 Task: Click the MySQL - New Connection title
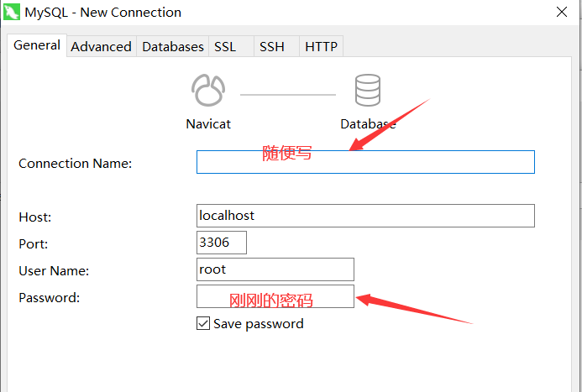[x=102, y=13]
